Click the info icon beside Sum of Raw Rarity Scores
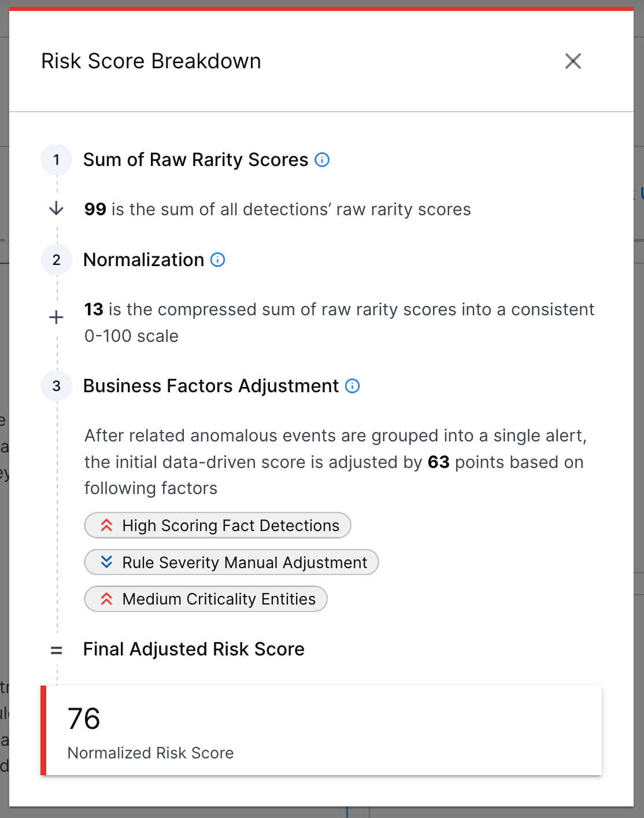 click(x=322, y=160)
